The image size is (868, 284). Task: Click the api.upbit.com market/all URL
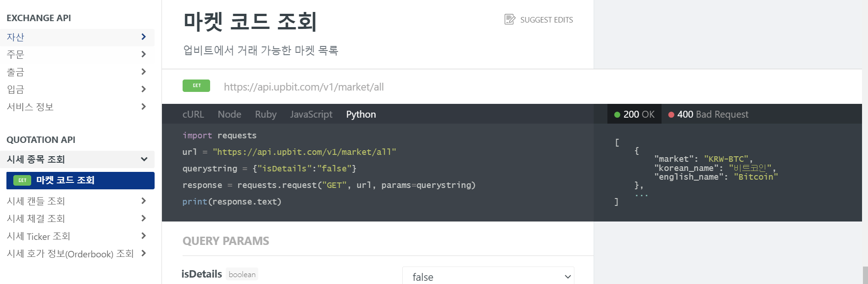tap(304, 87)
